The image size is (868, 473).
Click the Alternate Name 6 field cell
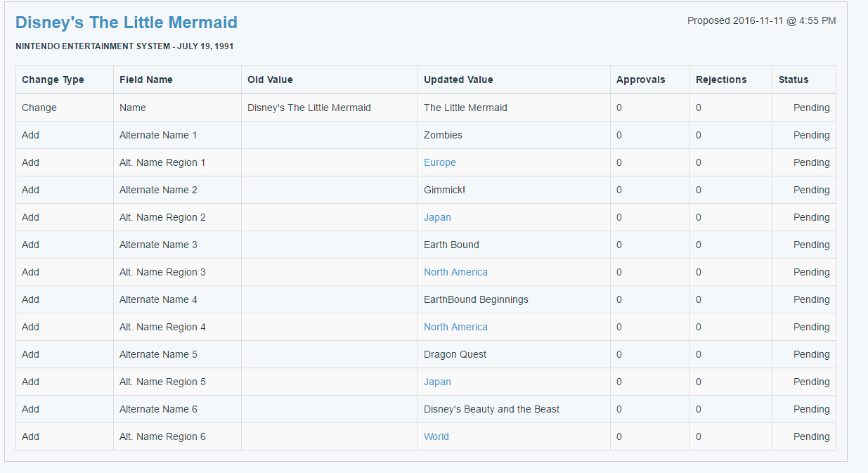177,409
